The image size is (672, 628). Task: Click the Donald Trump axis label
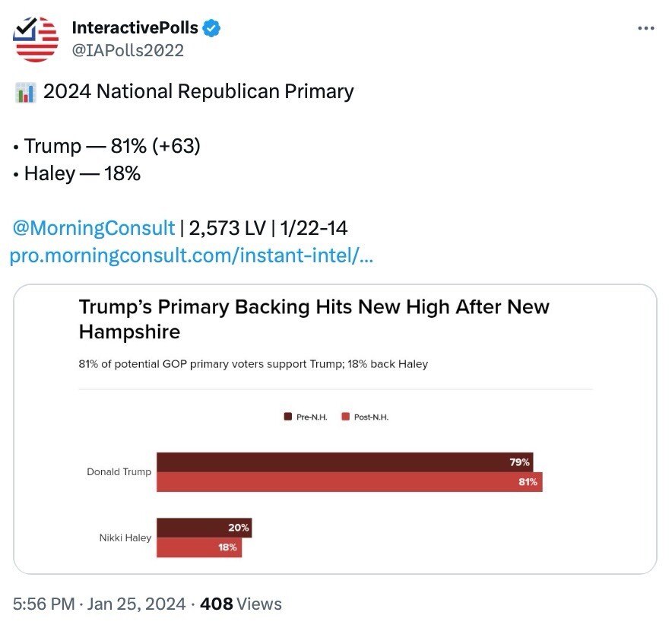[119, 472]
